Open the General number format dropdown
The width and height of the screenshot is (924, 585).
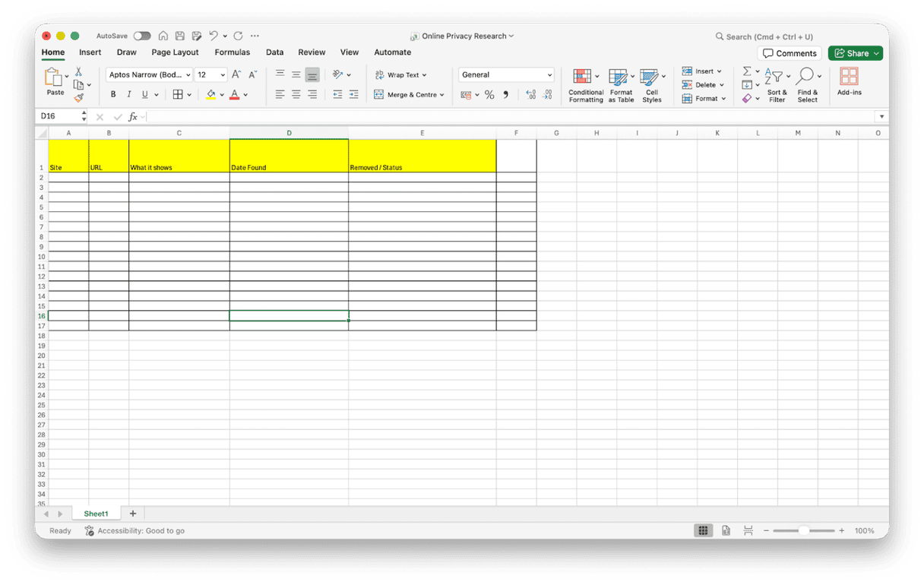coord(550,74)
